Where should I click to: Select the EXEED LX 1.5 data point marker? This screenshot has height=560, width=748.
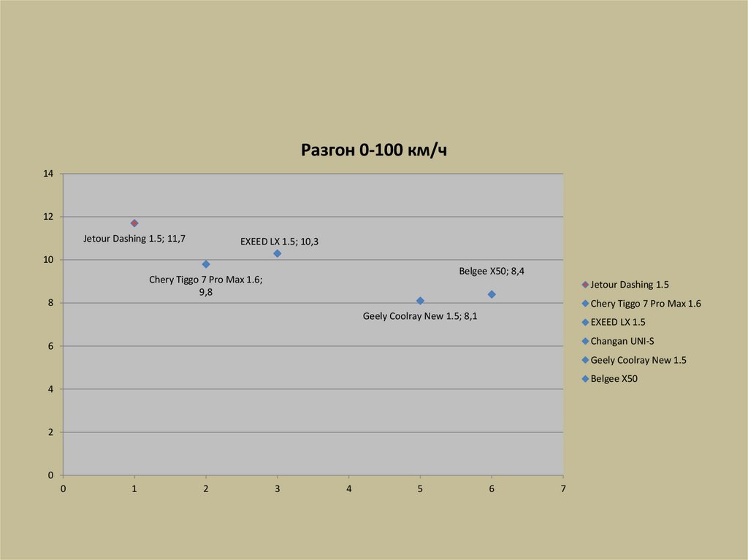point(277,253)
